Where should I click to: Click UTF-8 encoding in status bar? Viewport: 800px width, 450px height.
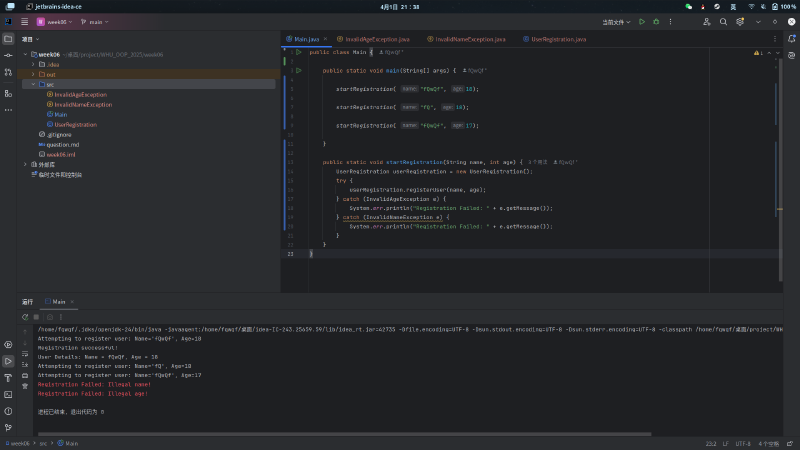click(x=743, y=443)
